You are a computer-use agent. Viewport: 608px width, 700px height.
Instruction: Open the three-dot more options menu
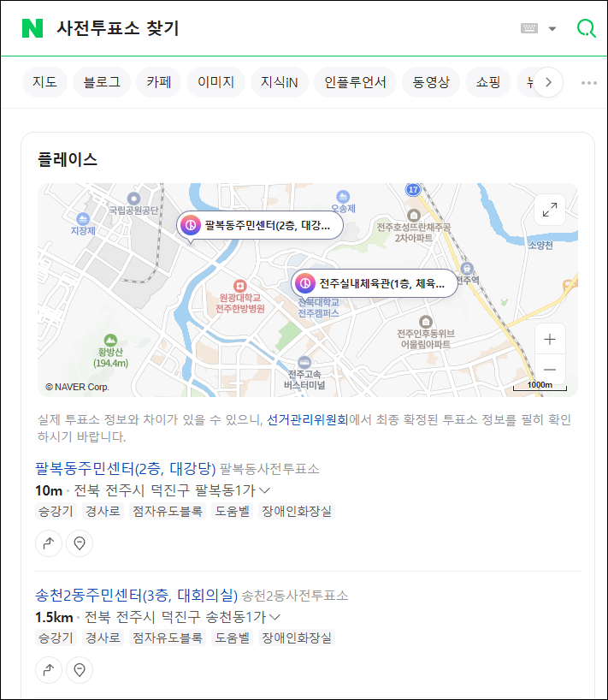[x=589, y=83]
